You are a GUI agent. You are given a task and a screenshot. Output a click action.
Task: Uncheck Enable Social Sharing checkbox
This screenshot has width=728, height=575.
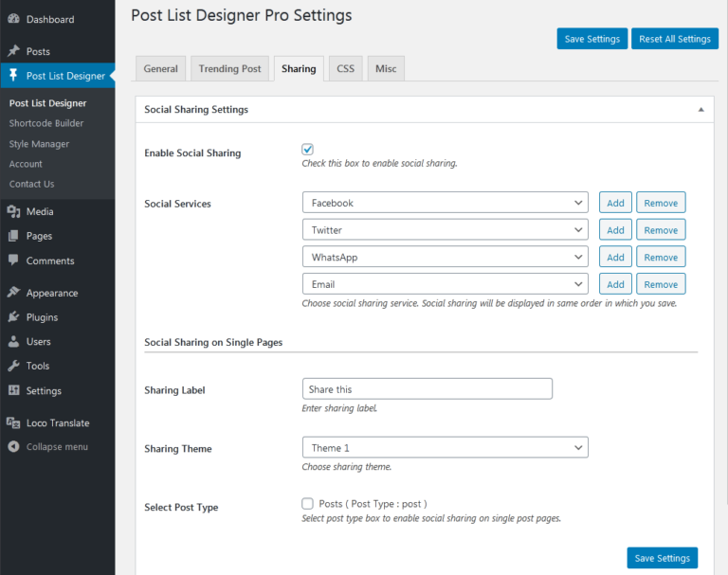click(x=307, y=149)
